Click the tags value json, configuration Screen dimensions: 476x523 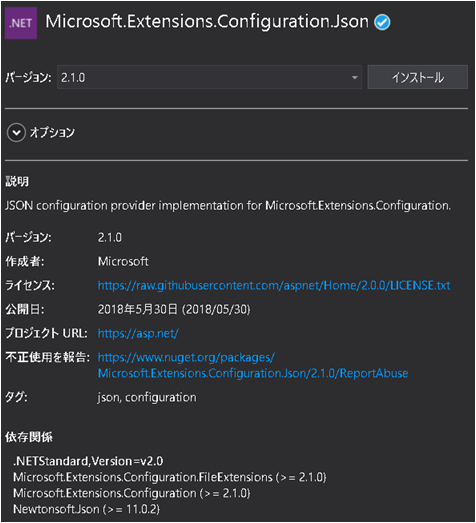click(147, 397)
